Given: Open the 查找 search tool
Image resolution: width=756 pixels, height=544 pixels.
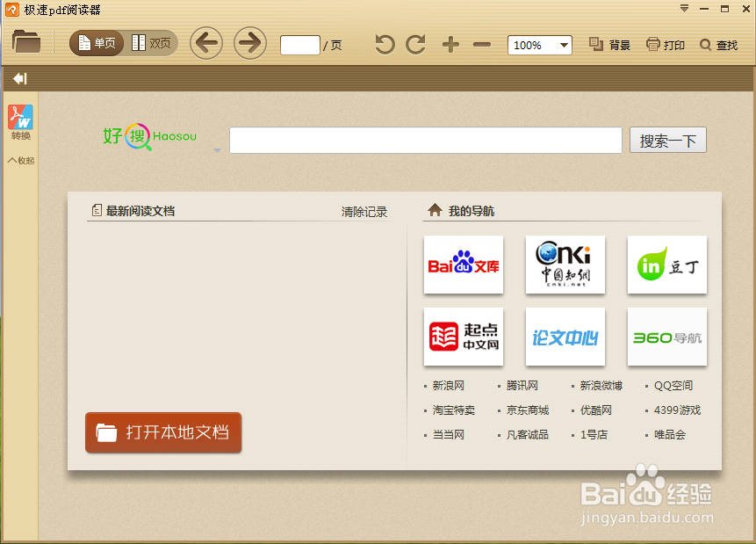Looking at the screenshot, I should pyautogui.click(x=719, y=44).
